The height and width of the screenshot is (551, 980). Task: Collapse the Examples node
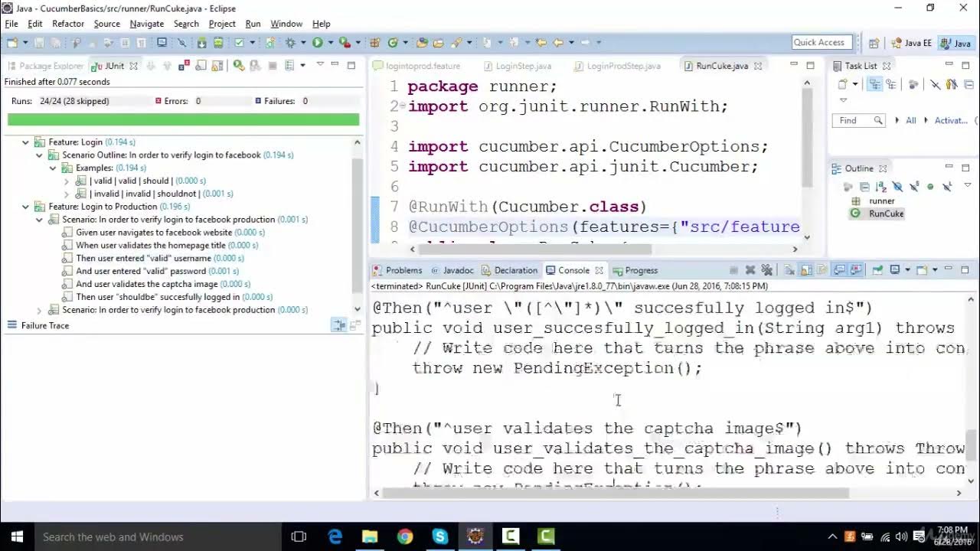(x=53, y=168)
